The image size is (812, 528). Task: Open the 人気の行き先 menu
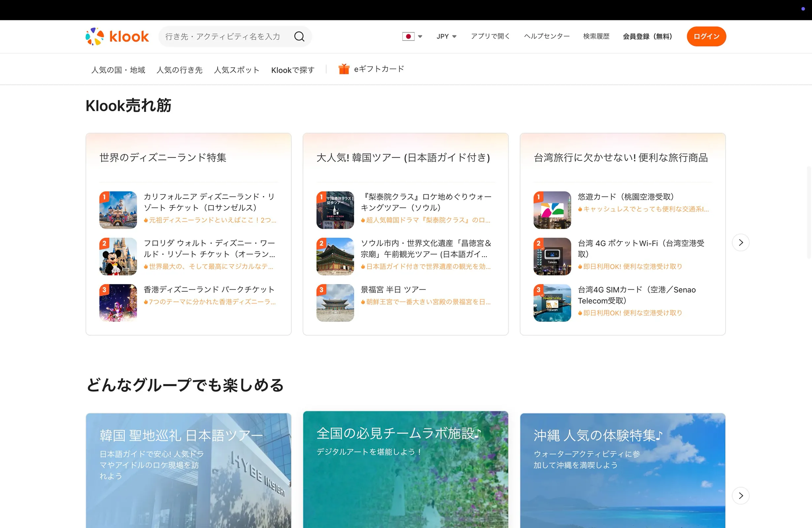click(x=180, y=70)
